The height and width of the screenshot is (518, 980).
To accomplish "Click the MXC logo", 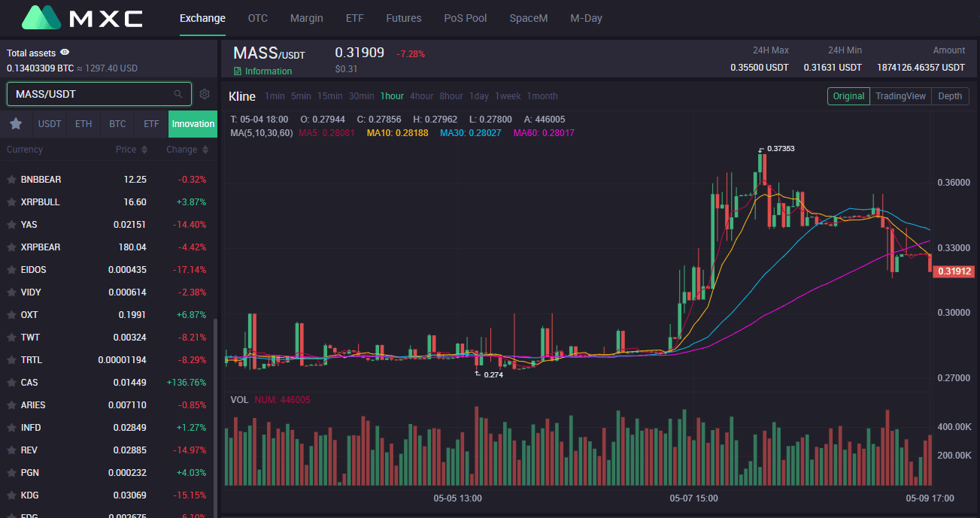I will pyautogui.click(x=82, y=18).
